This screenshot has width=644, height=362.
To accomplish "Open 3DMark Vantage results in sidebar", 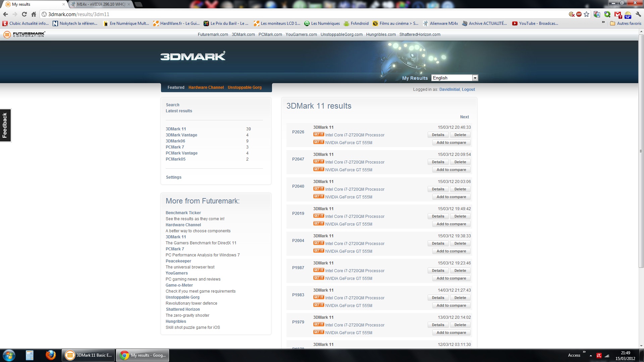I will pyautogui.click(x=181, y=135).
